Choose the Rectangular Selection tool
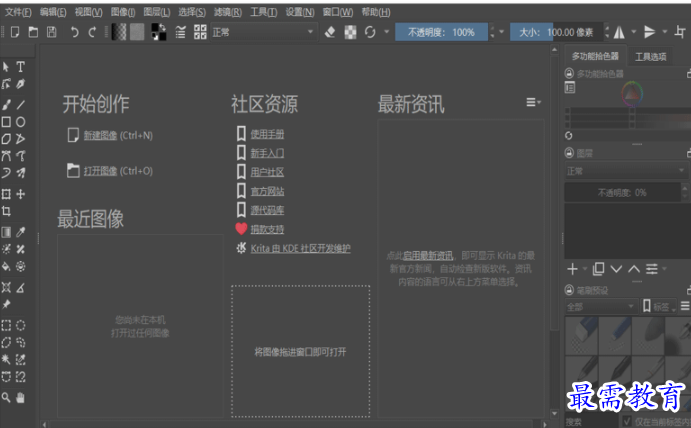 click(6, 325)
